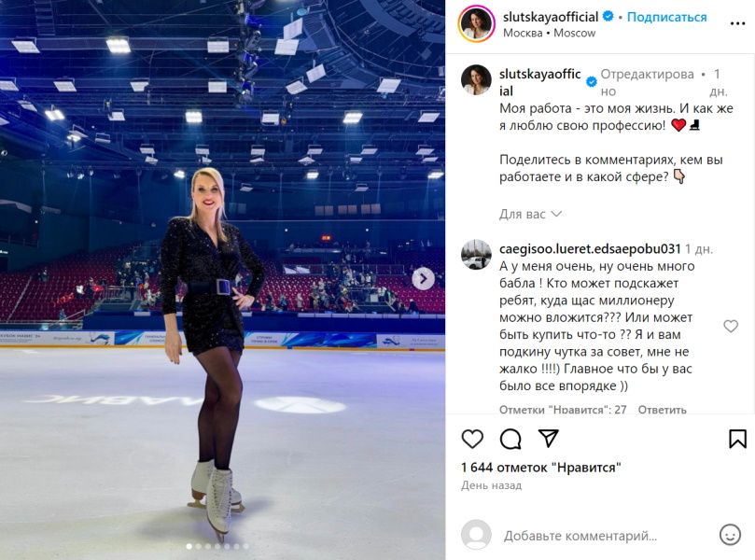Open the three-dot more options menu

pyautogui.click(x=737, y=23)
